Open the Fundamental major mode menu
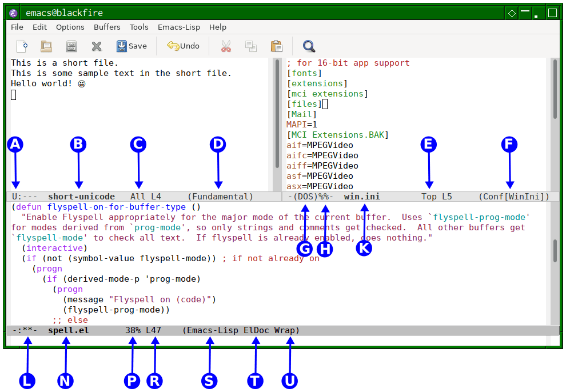 (x=220, y=196)
